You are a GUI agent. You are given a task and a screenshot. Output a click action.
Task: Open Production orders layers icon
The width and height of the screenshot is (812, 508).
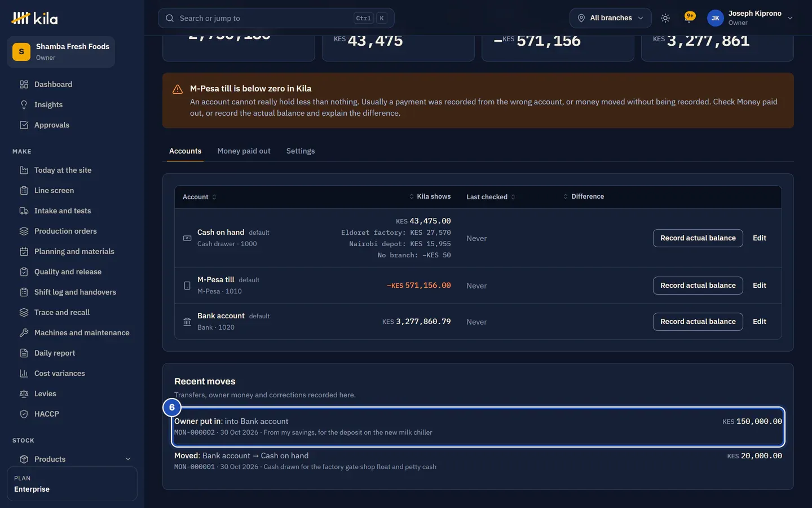24,231
